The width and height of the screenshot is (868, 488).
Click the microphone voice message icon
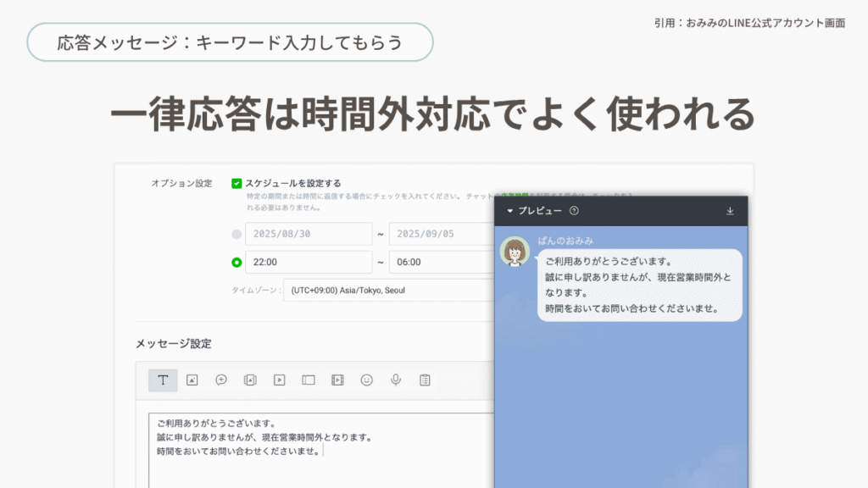click(395, 380)
